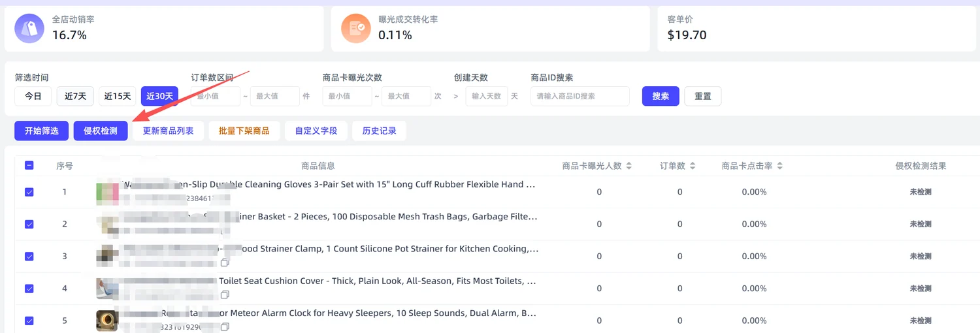Focus the 商品ID搜索 input box
Image resolution: width=980 pixels, height=333 pixels.
coord(580,96)
